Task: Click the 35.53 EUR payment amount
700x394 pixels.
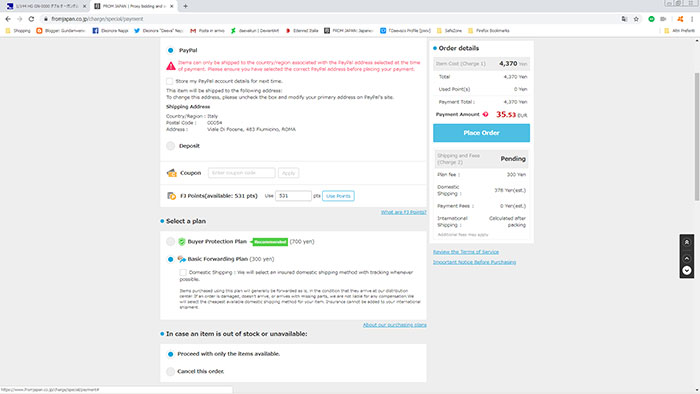Action: (x=512, y=115)
